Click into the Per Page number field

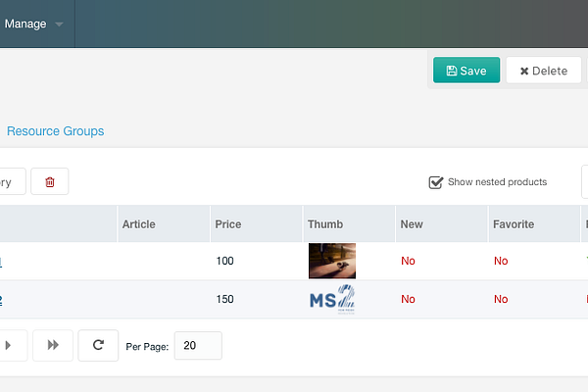(x=198, y=346)
